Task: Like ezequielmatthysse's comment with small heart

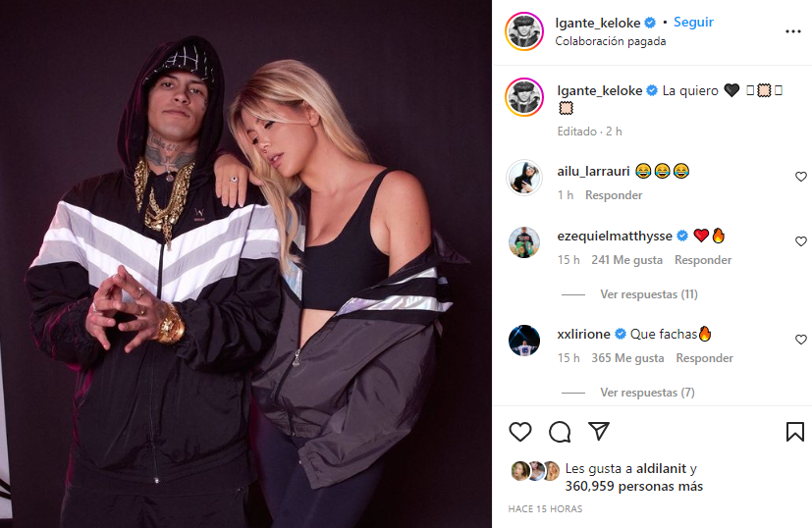Action: (x=800, y=241)
